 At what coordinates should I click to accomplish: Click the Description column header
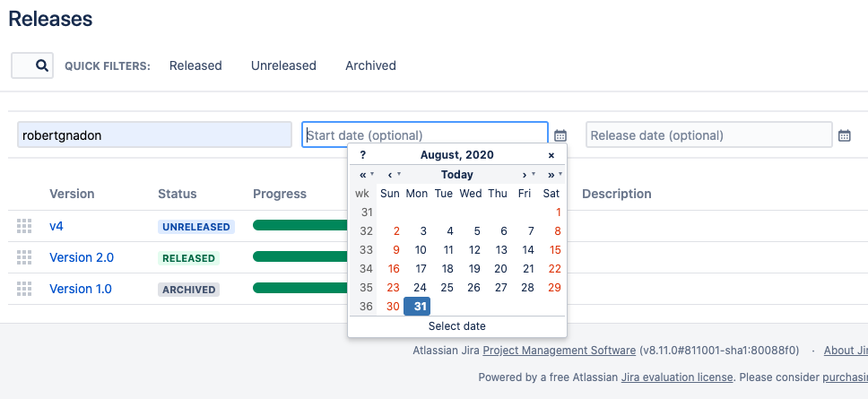(x=617, y=194)
